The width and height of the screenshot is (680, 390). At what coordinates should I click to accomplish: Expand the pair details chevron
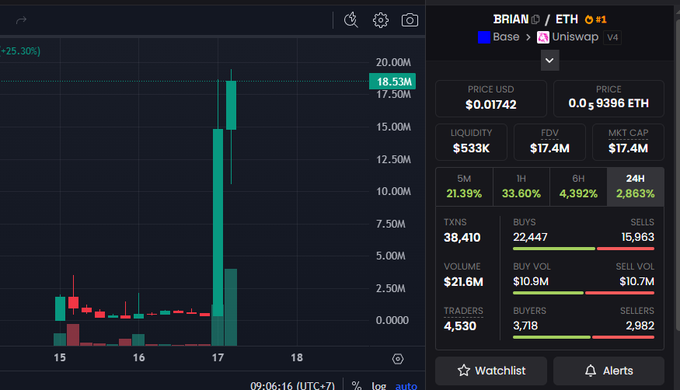(x=549, y=60)
